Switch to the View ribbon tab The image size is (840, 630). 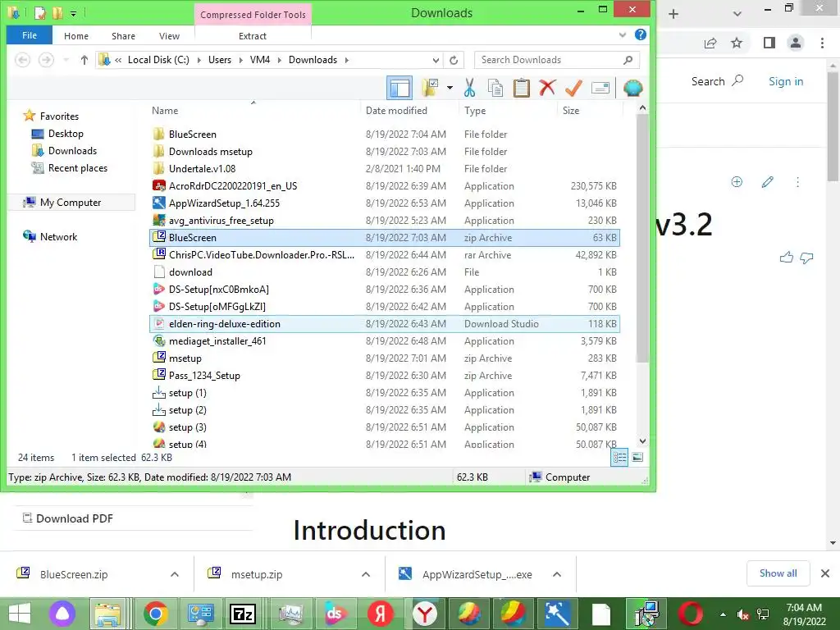[169, 36]
